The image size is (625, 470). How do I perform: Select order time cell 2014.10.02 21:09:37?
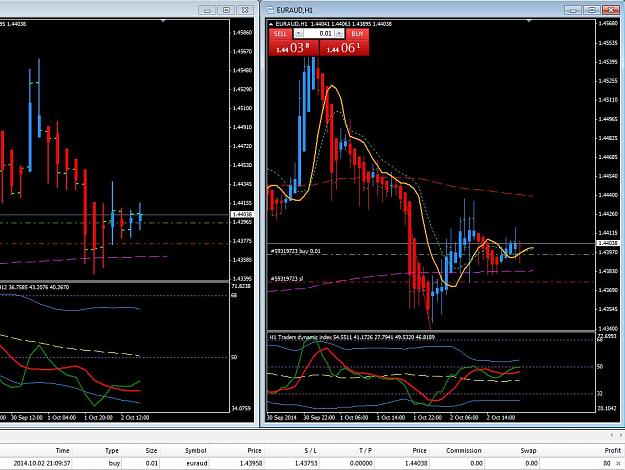[x=42, y=463]
